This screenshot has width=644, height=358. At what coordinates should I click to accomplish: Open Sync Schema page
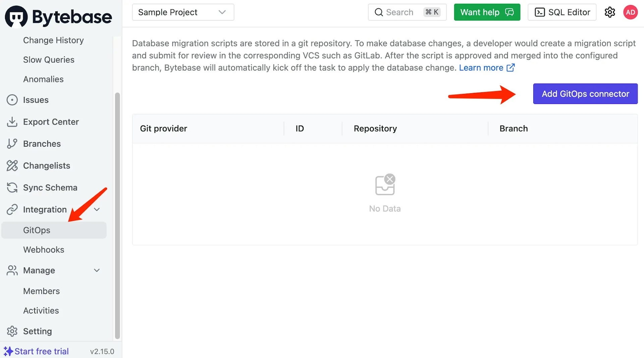(x=50, y=188)
